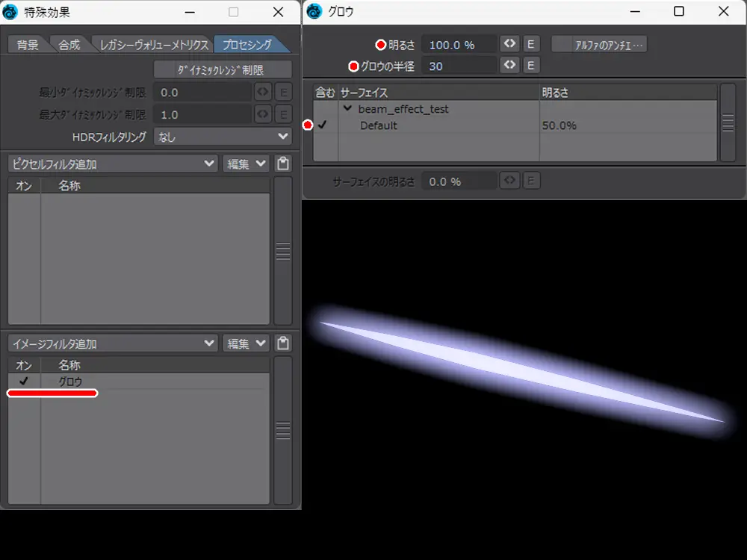Click paste icon beside イメージフィルタ追加 row

click(282, 343)
